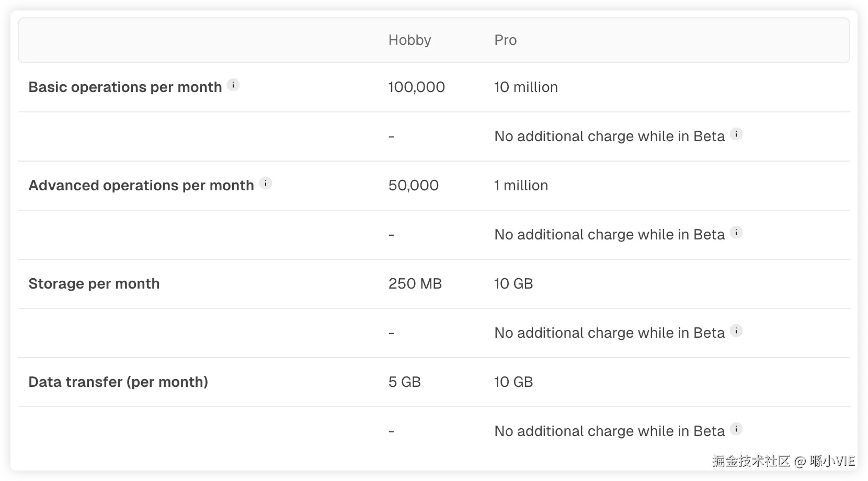Open Beta charge info icon under Data transfer row
The image size is (868, 481).
point(736,429)
